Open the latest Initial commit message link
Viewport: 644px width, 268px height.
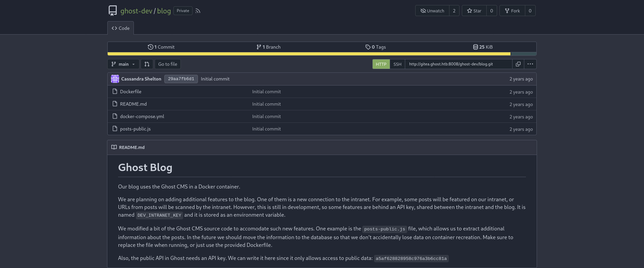(x=215, y=79)
